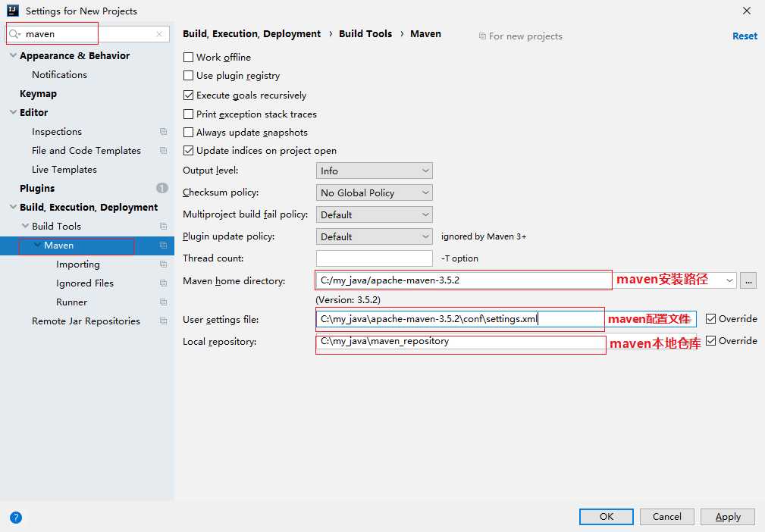The width and height of the screenshot is (765, 532).
Task: Clear the maven search text
Action: pos(159,34)
